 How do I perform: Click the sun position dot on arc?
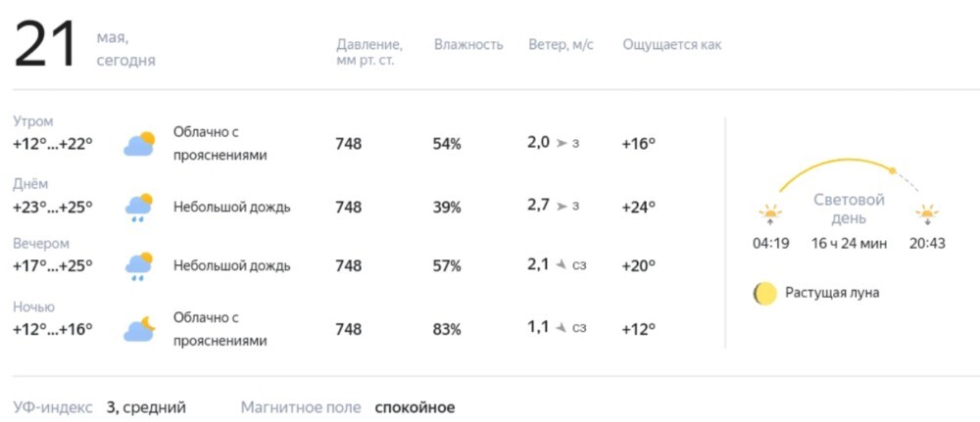[x=893, y=170]
